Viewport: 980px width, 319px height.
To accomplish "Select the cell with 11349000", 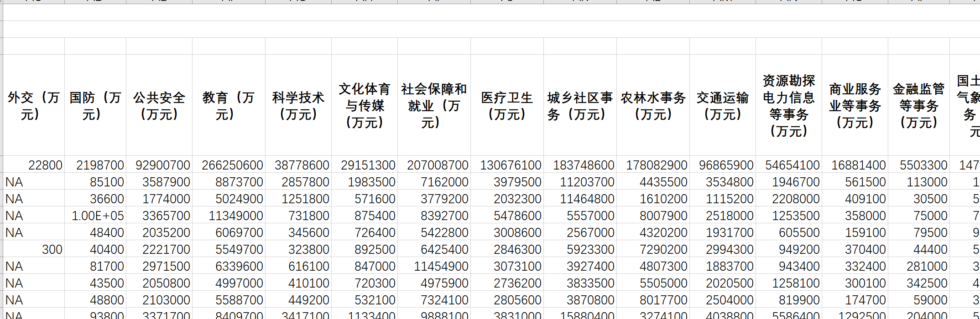I will 229,215.
